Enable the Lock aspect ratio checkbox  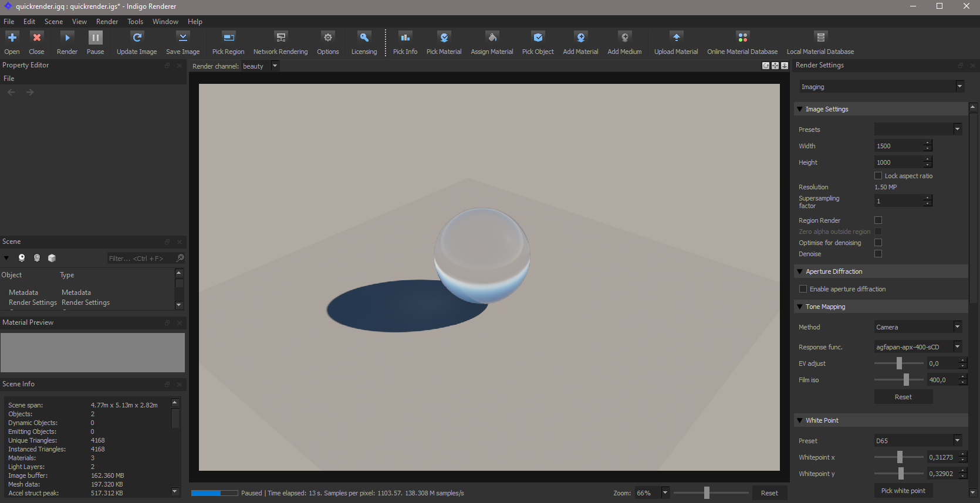(x=878, y=176)
